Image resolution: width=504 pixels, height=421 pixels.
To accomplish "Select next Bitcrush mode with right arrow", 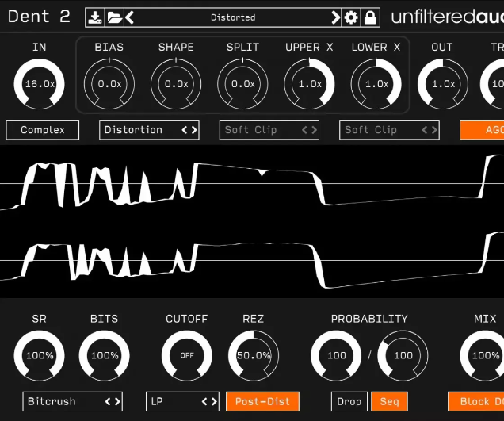I will click(x=117, y=401).
